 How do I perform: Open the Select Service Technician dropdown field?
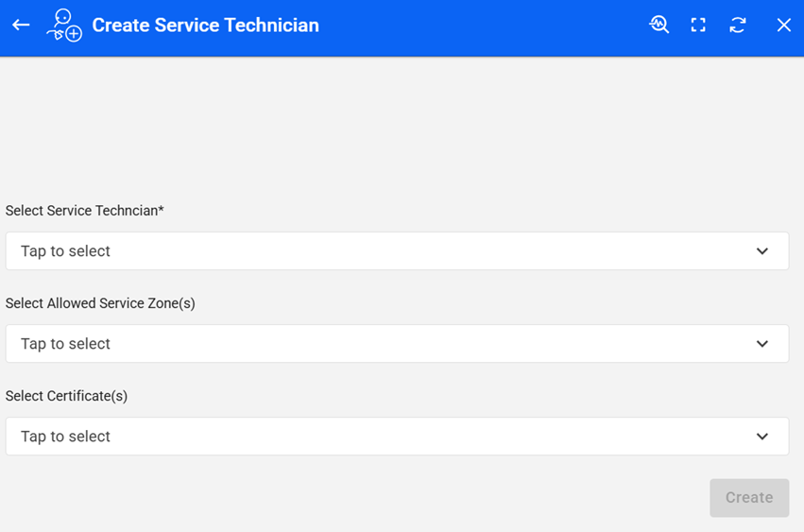coord(397,251)
